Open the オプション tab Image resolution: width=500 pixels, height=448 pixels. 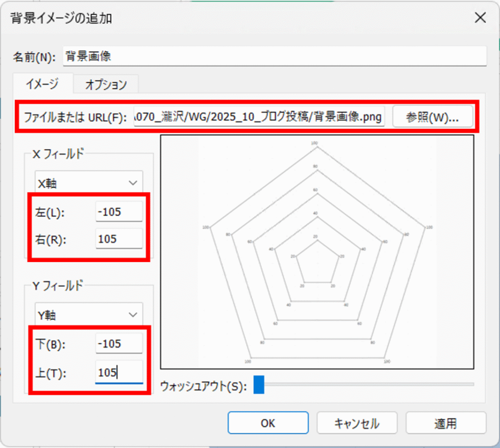pyautogui.click(x=106, y=84)
